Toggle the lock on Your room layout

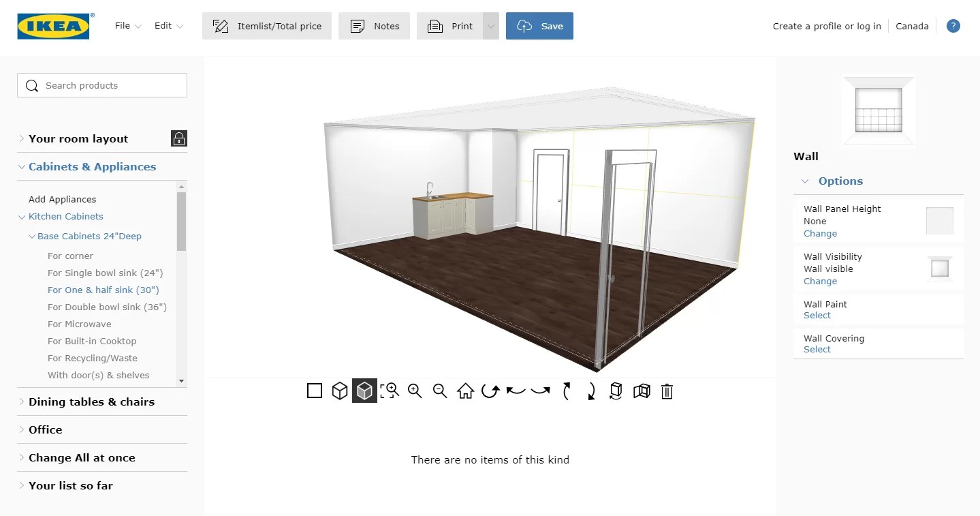click(x=178, y=138)
